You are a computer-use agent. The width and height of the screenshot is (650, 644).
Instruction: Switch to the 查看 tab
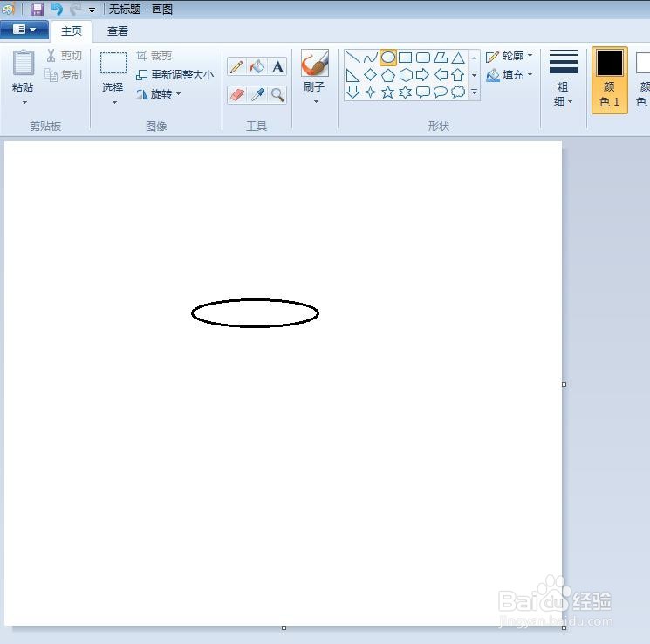click(x=118, y=31)
